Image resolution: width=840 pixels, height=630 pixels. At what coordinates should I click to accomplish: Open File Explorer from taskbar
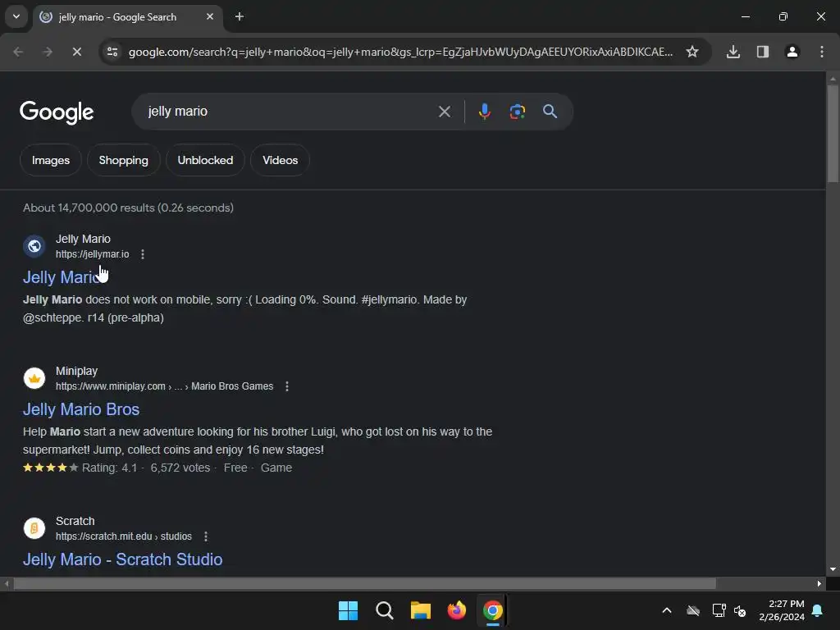pyautogui.click(x=421, y=610)
